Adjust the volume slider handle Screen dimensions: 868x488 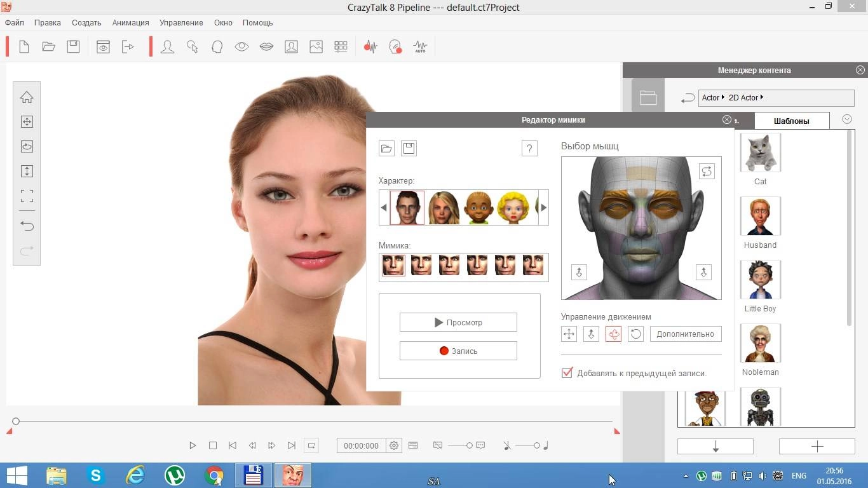[537, 445]
